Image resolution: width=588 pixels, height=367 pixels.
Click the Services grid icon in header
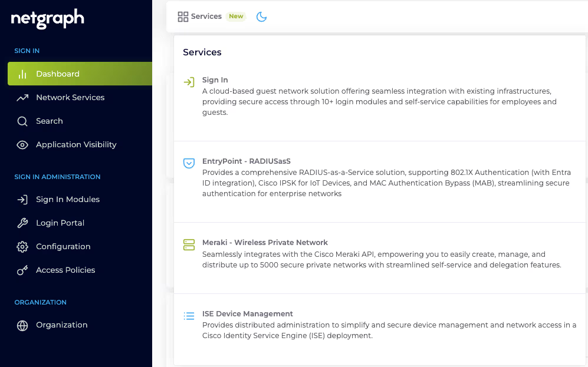(183, 16)
